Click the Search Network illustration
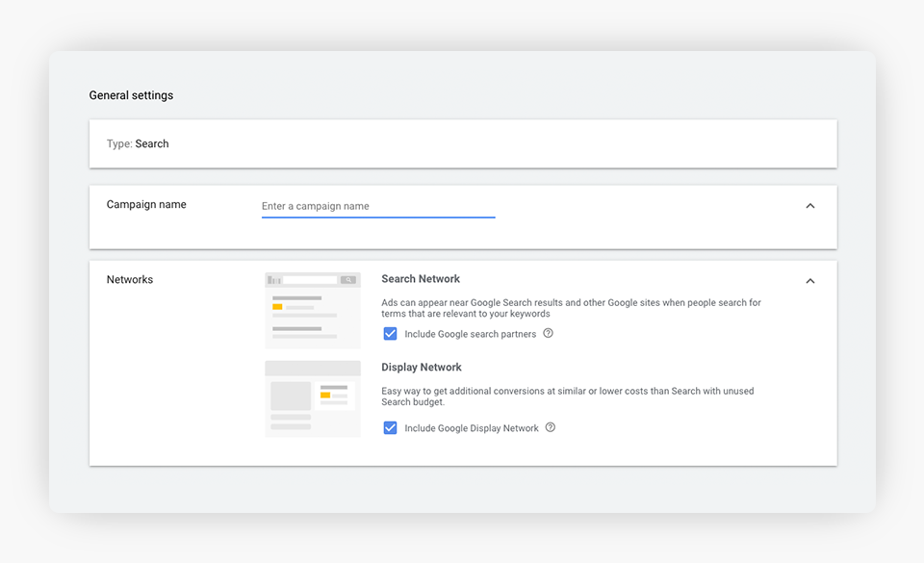Viewport: 924px width, 563px height. click(x=313, y=310)
